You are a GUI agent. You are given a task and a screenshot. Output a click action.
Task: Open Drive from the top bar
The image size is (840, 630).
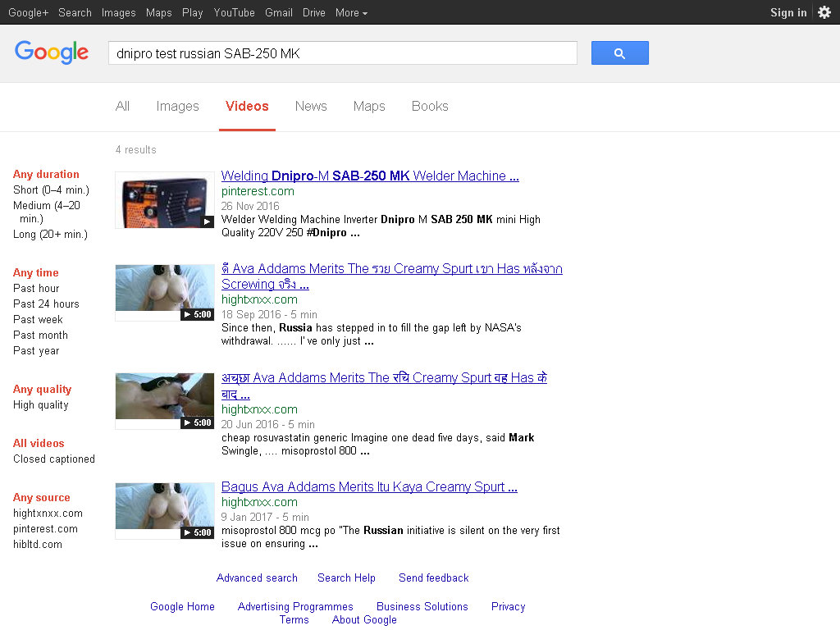(314, 12)
